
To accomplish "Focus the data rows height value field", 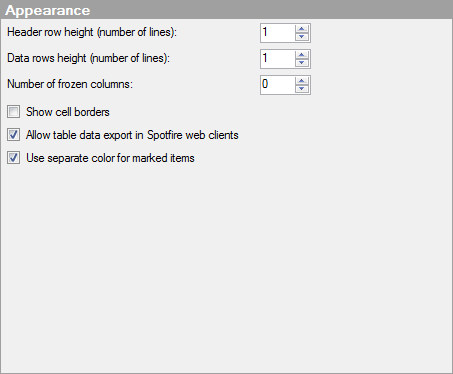I will click(278, 59).
